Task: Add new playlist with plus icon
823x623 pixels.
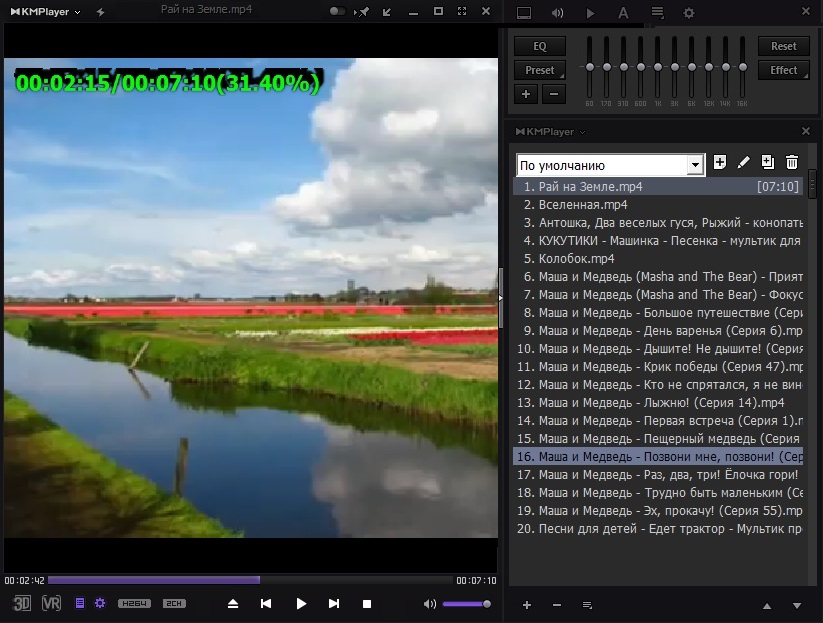Action: (720, 162)
